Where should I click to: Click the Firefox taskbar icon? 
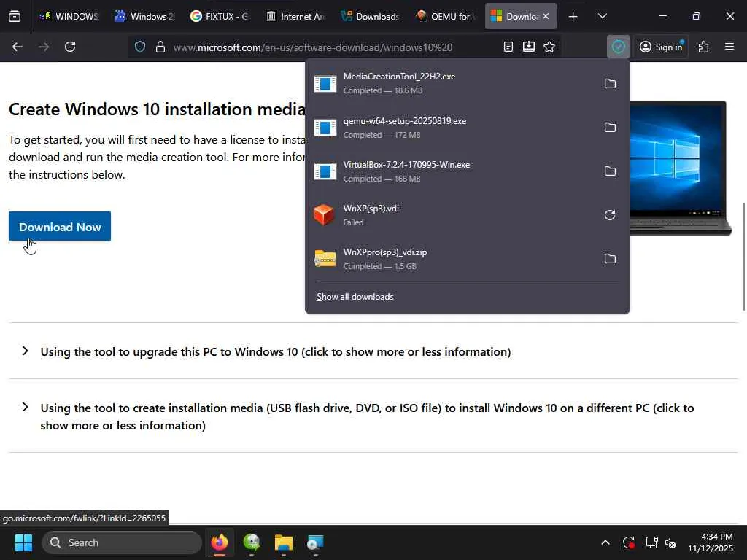(x=220, y=542)
